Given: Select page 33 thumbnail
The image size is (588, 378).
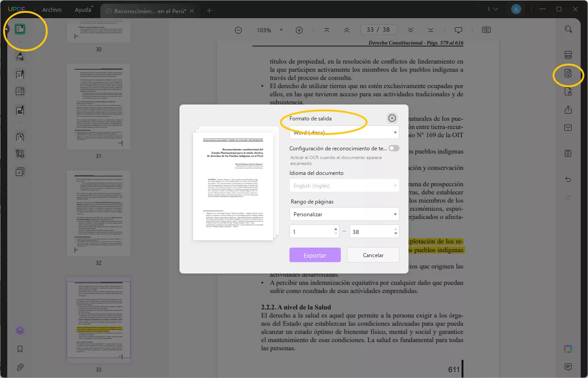Looking at the screenshot, I should tap(98, 320).
